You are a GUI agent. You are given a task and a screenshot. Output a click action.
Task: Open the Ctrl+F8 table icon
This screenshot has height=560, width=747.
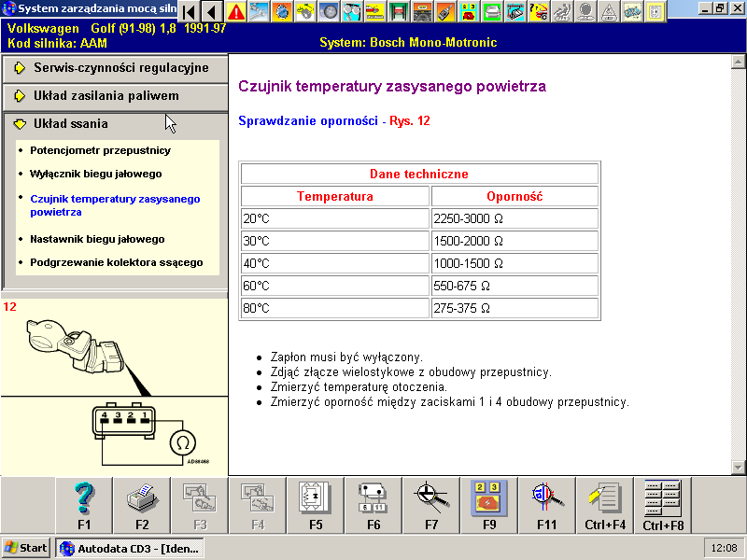[663, 505]
